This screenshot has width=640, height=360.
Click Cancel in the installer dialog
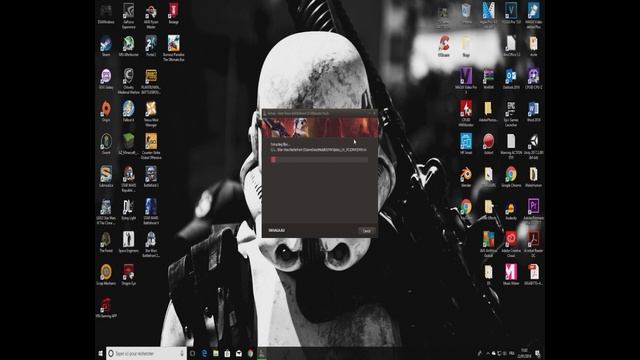tap(367, 231)
